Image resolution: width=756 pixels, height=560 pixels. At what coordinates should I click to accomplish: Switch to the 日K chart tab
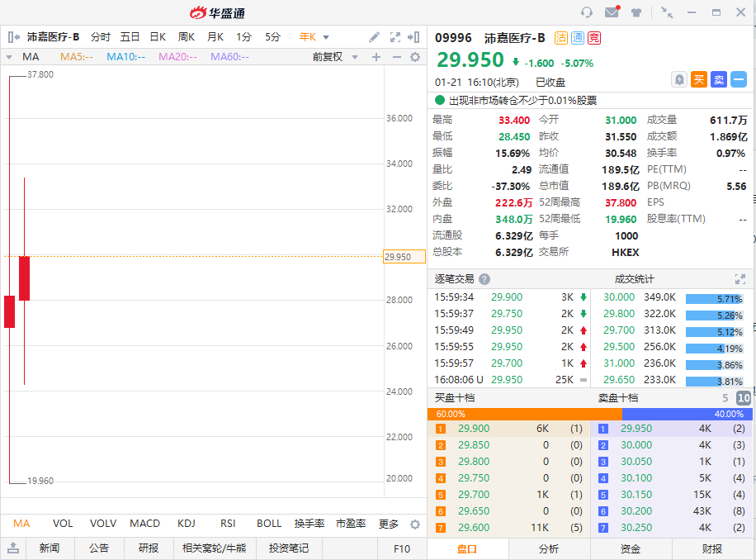click(x=158, y=37)
